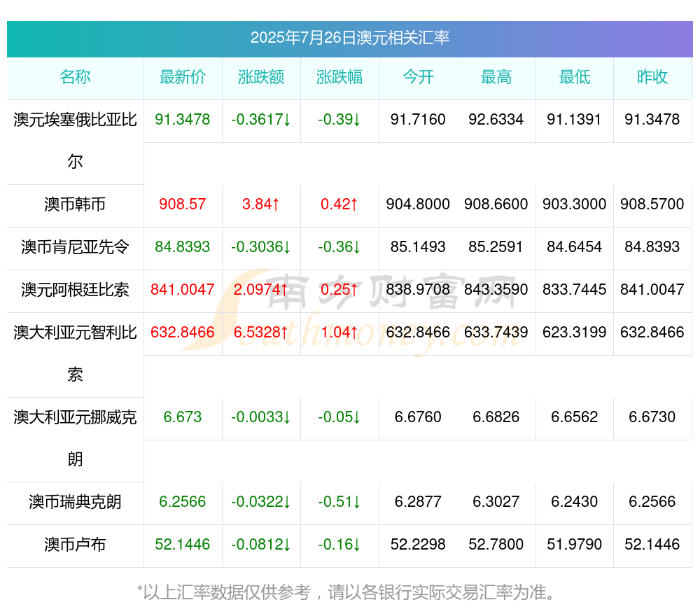The height and width of the screenshot is (614, 700).
Task: Click previous close 6.6730
Action: (x=652, y=417)
